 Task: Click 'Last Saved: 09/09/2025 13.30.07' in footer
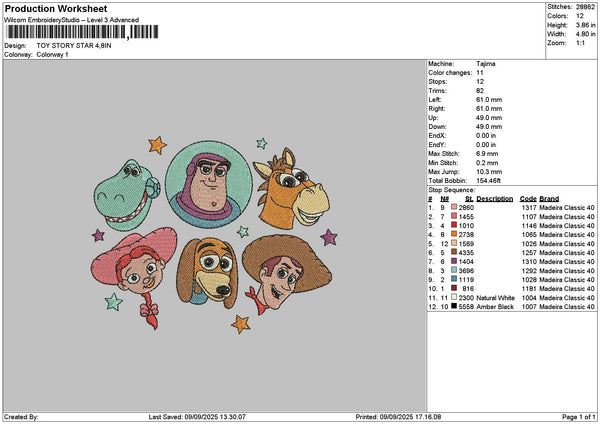pos(197,417)
